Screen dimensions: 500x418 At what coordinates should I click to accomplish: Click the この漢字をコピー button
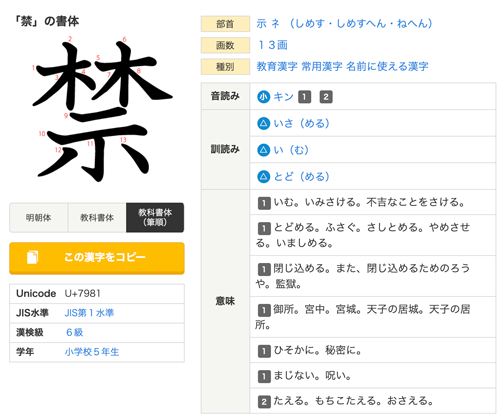point(97,258)
